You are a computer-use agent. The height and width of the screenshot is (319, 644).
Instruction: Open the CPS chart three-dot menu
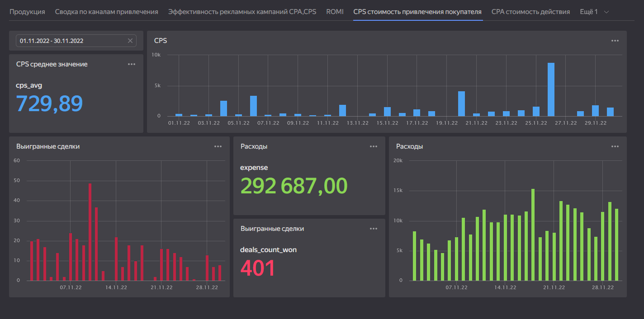tap(615, 41)
